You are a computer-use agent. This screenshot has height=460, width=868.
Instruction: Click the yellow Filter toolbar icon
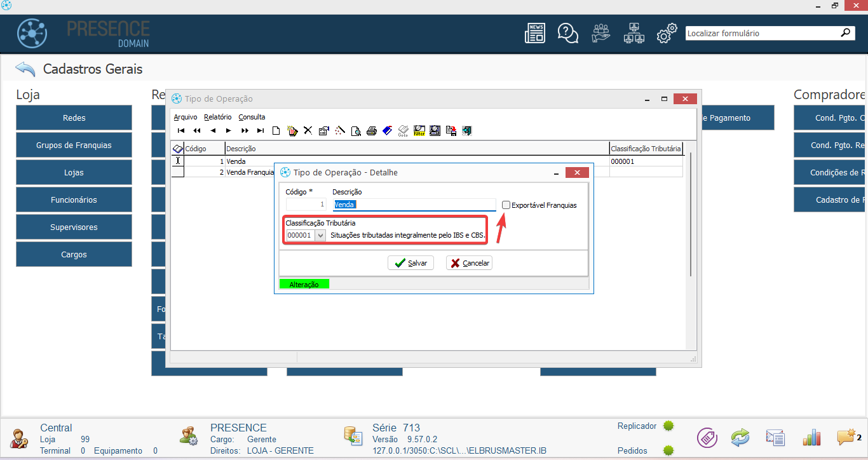(x=419, y=131)
